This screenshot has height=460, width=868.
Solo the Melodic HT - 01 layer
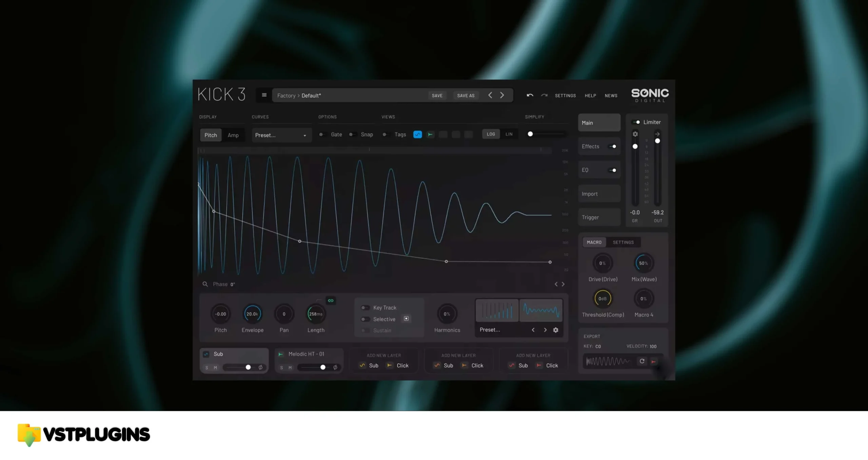[281, 367]
